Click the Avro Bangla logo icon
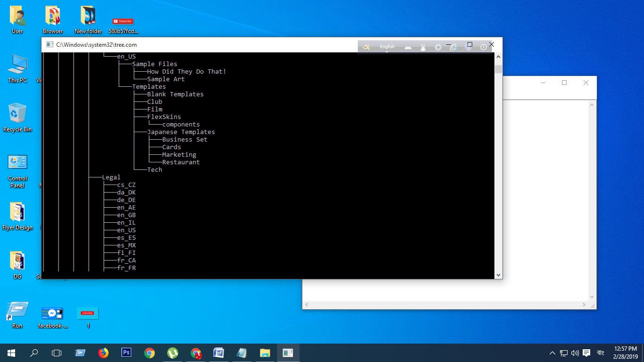Image resolution: width=644 pixels, height=362 pixels. coord(366,47)
